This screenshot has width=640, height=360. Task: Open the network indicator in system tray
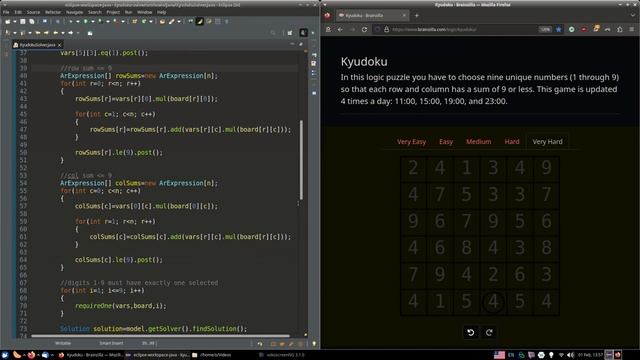coord(561,355)
